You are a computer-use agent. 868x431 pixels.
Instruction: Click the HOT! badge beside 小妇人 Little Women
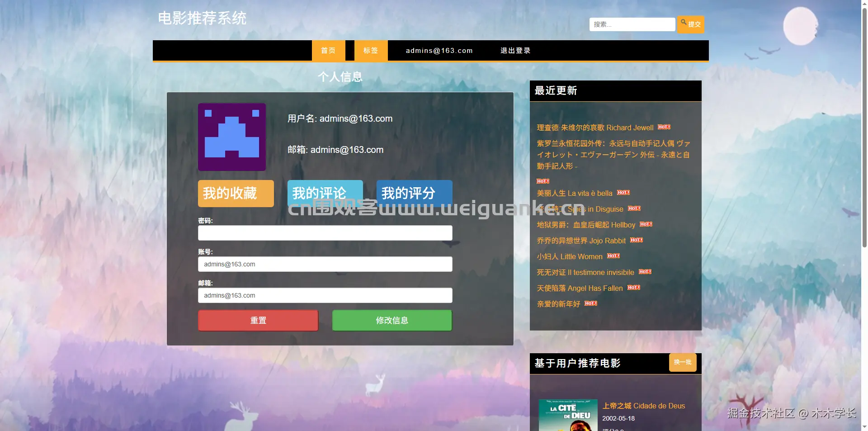pyautogui.click(x=613, y=256)
